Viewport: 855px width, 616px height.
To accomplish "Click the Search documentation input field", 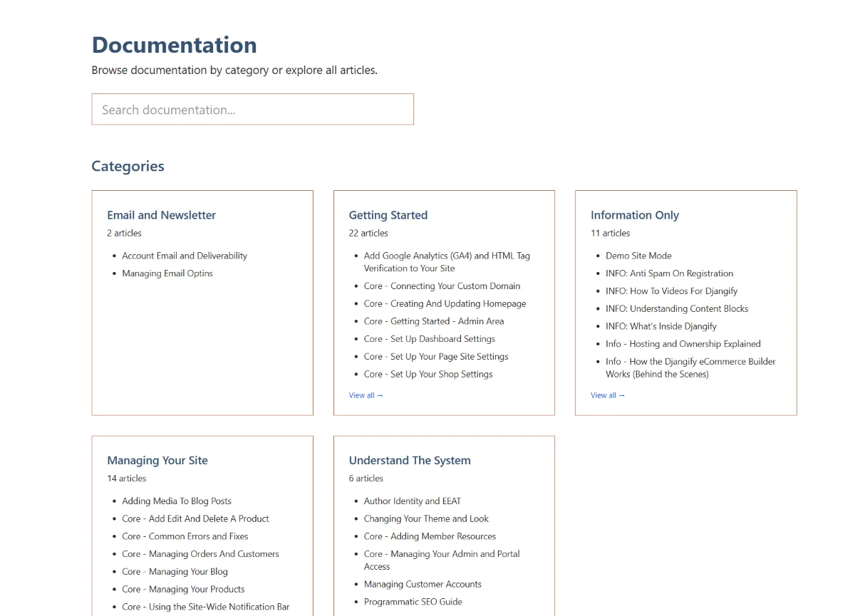I will click(252, 109).
